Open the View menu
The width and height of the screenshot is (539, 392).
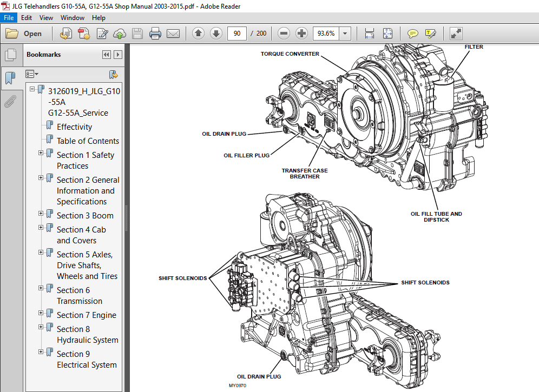click(46, 17)
